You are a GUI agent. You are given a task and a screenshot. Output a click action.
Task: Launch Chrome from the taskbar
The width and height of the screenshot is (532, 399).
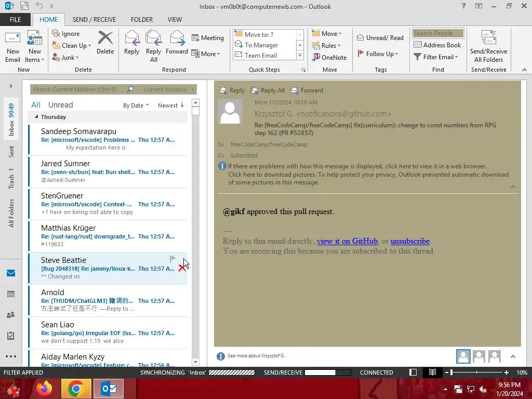[x=76, y=389]
